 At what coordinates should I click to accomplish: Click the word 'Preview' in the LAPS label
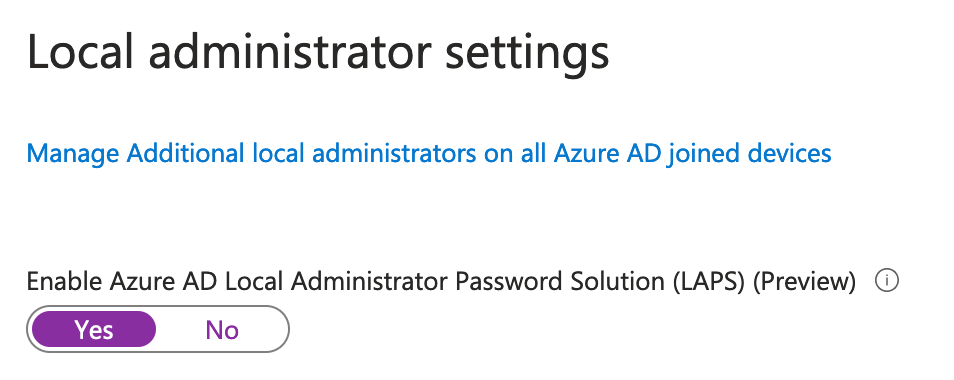coord(804,282)
